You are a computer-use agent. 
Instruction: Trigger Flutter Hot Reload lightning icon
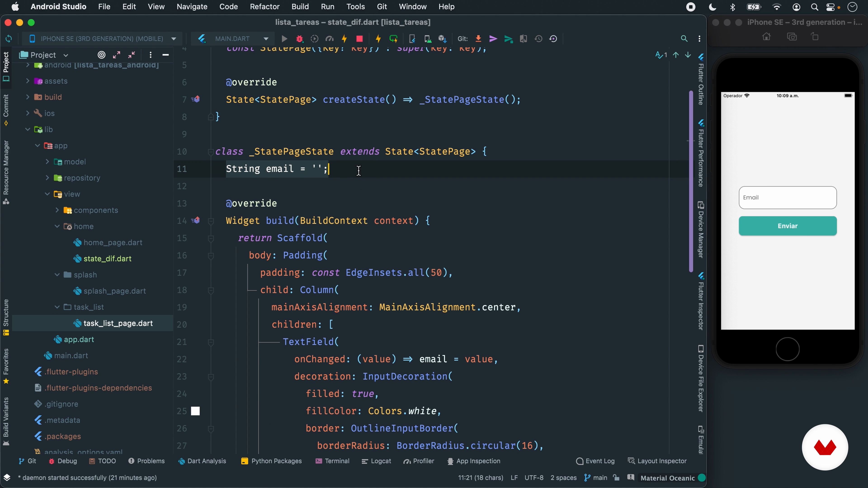tap(378, 39)
